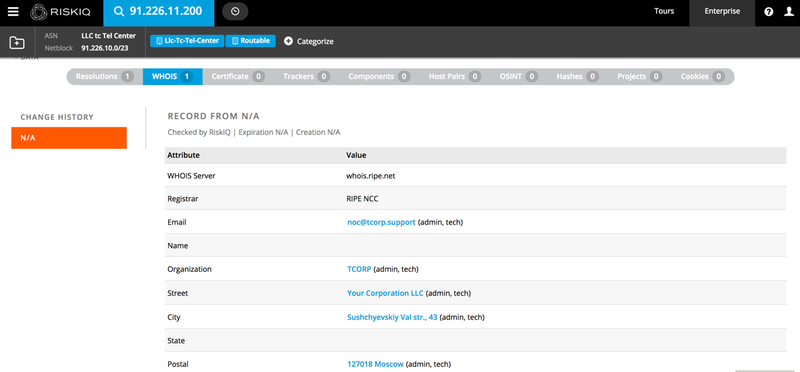
Task: Click Checked by RiskIQ info line
Action: click(x=254, y=132)
